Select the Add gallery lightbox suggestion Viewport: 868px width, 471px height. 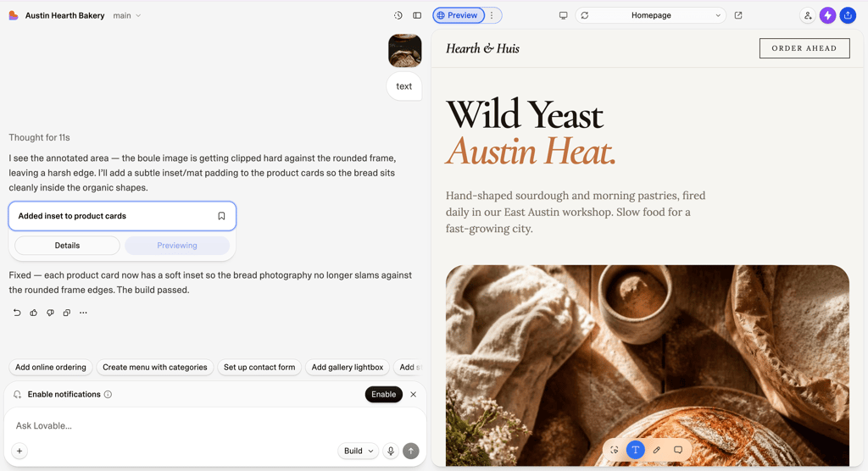tap(347, 368)
